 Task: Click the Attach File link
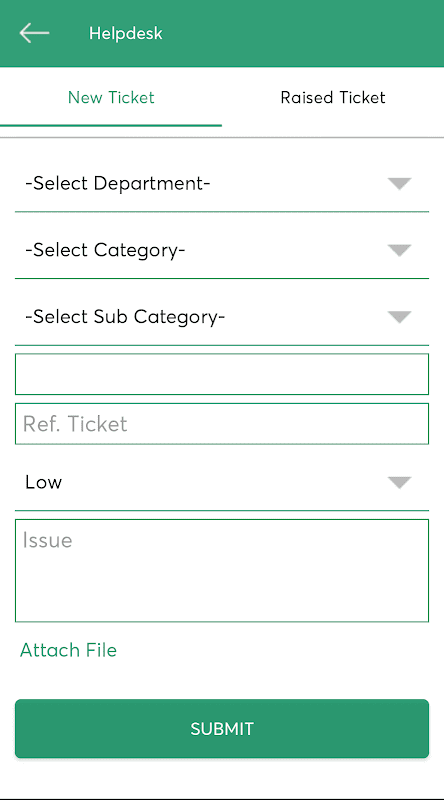pos(68,650)
